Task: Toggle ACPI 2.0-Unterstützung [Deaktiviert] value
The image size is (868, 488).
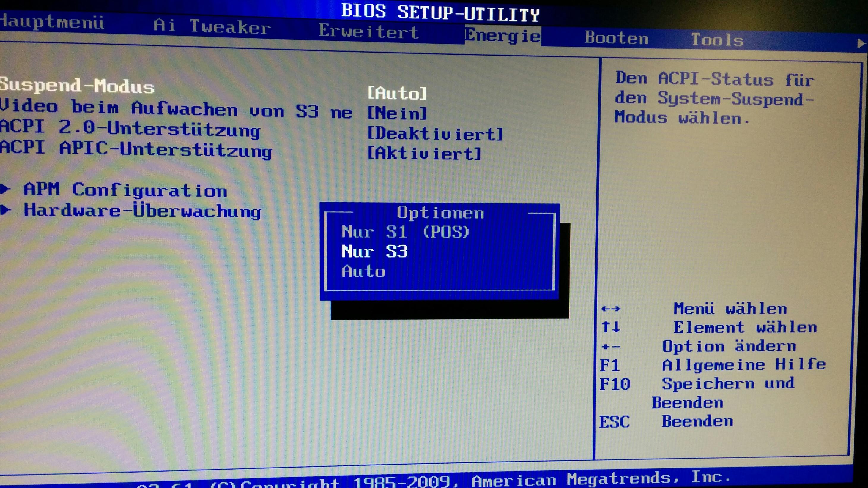Action: coord(435,134)
